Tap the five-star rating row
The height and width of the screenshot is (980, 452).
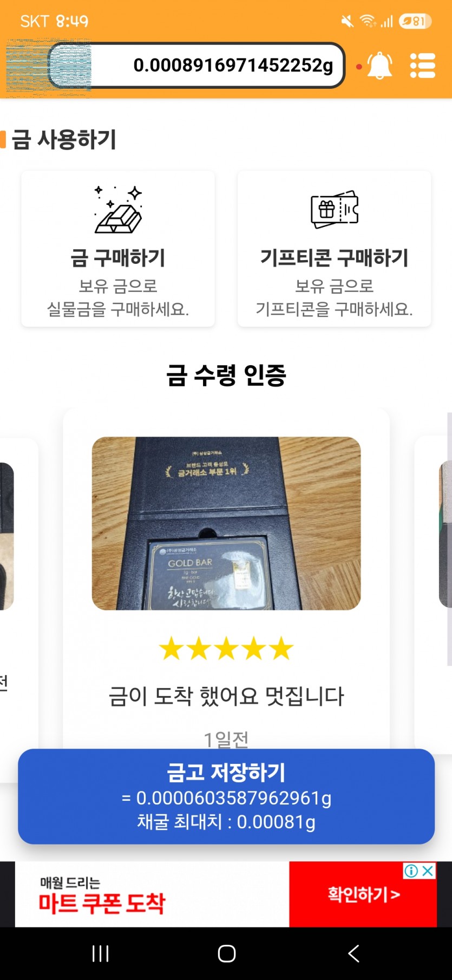click(x=226, y=648)
